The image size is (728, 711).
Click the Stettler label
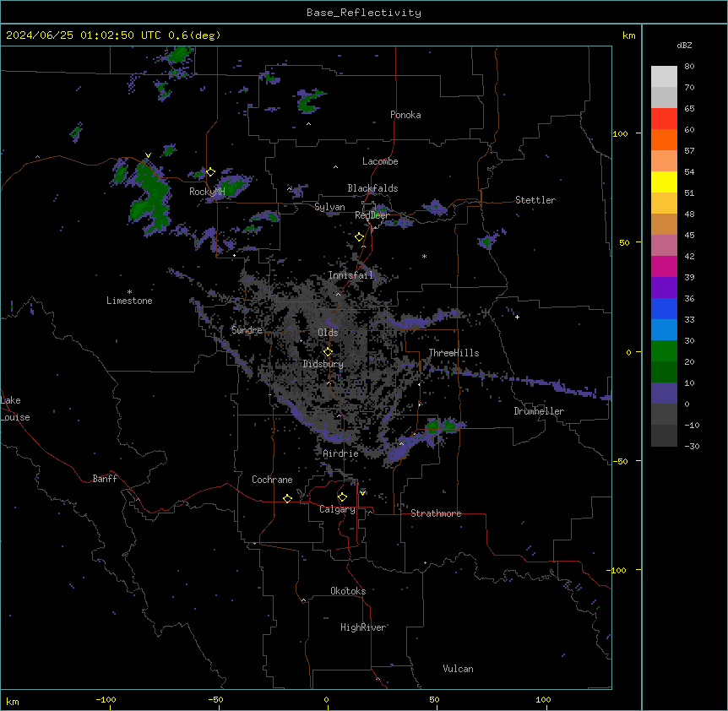click(535, 200)
